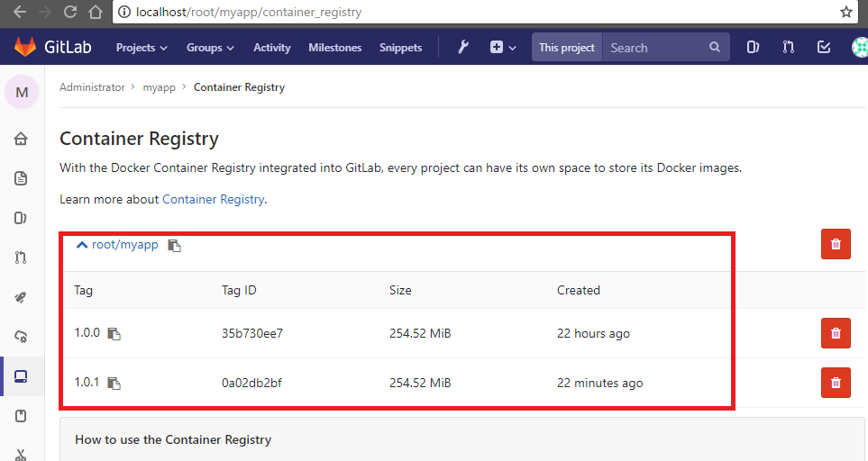The width and height of the screenshot is (868, 461).
Task: Click the search magnifier icon
Action: coord(715,47)
